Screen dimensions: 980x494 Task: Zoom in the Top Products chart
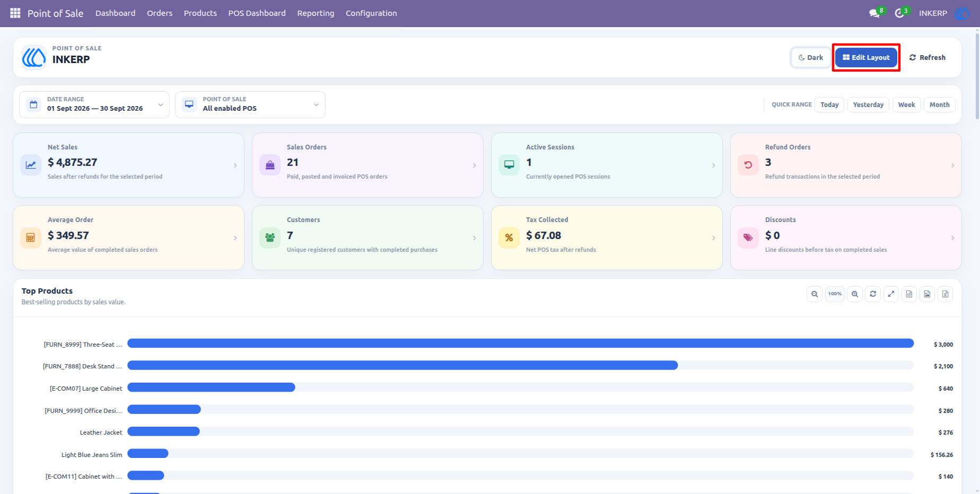(x=855, y=294)
